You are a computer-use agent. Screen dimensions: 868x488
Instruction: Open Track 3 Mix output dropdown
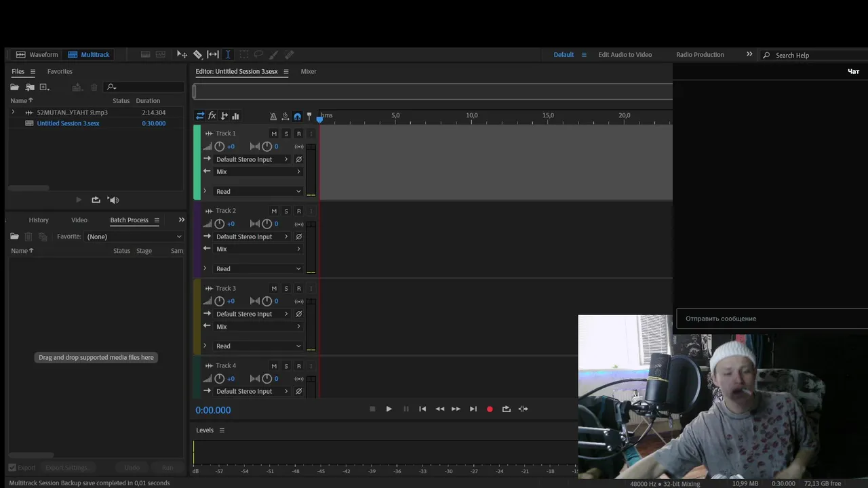(x=258, y=326)
